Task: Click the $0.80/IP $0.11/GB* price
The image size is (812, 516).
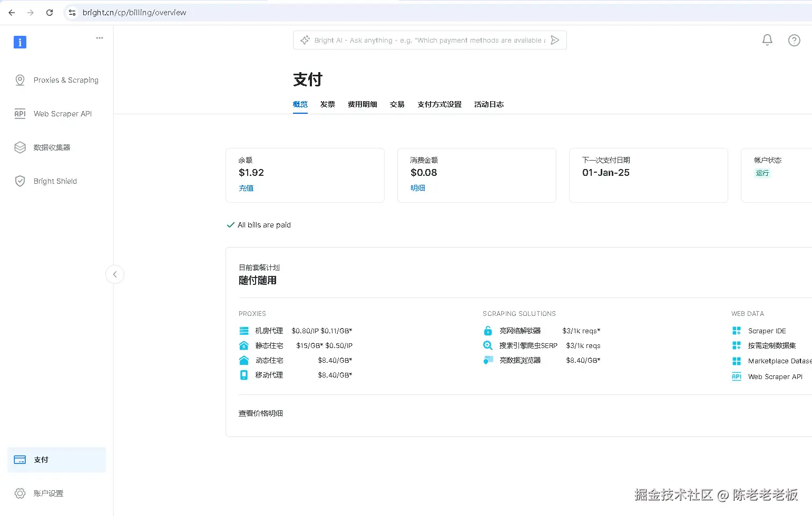Action: 322,331
